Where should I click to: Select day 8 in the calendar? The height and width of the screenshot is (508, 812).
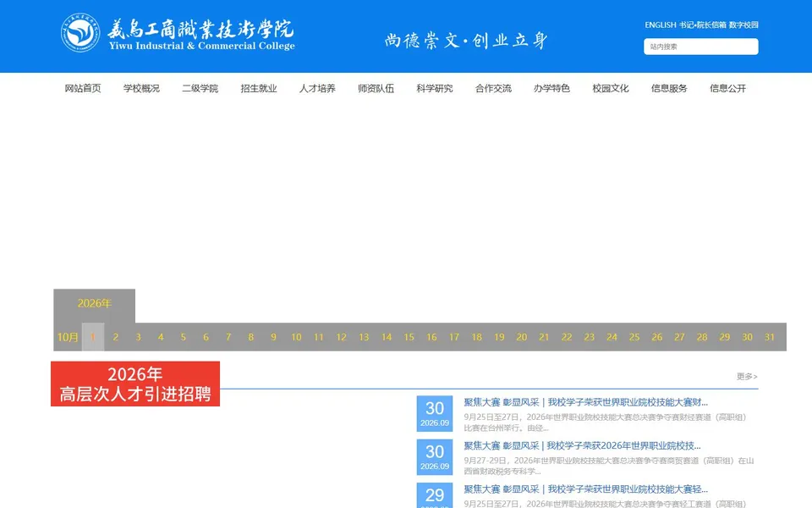tap(251, 337)
